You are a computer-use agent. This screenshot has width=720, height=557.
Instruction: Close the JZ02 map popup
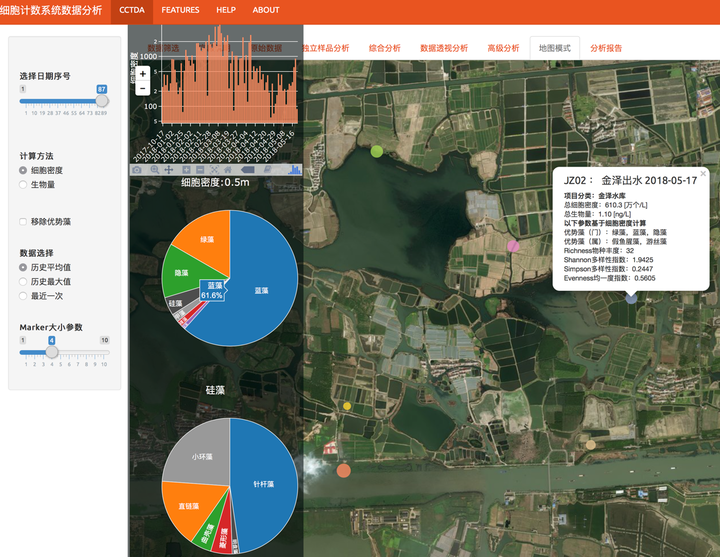[x=703, y=173]
